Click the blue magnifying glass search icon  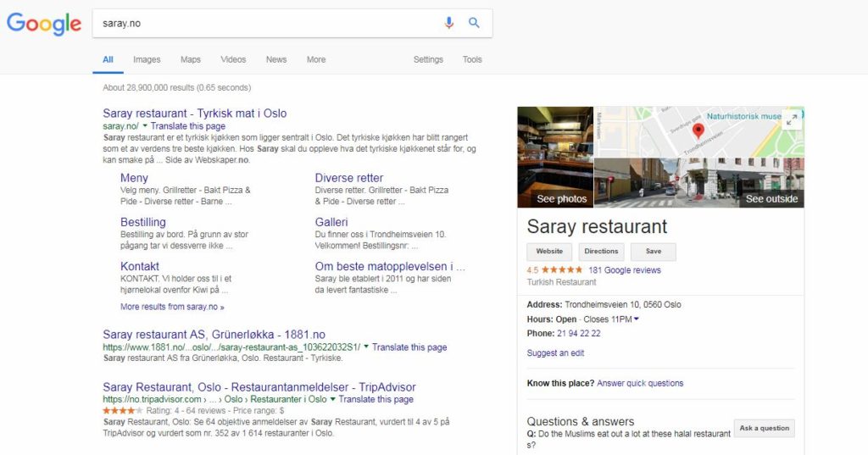tap(474, 23)
